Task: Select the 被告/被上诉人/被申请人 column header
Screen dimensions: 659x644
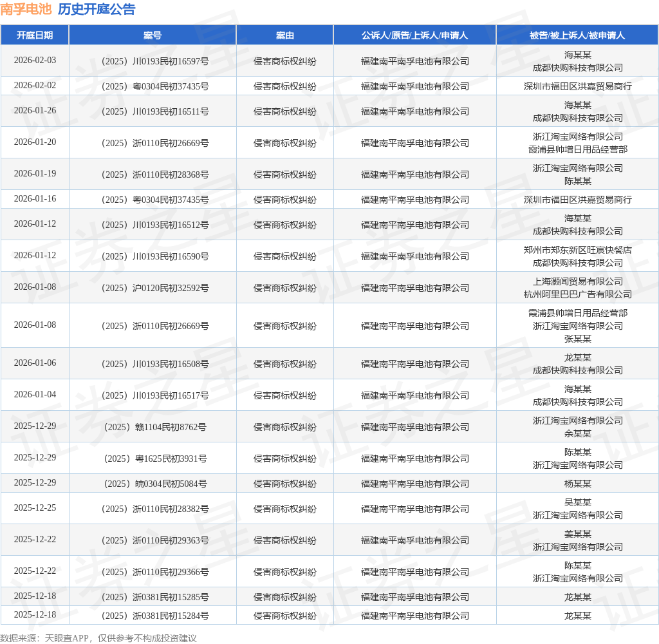Action: coord(577,35)
